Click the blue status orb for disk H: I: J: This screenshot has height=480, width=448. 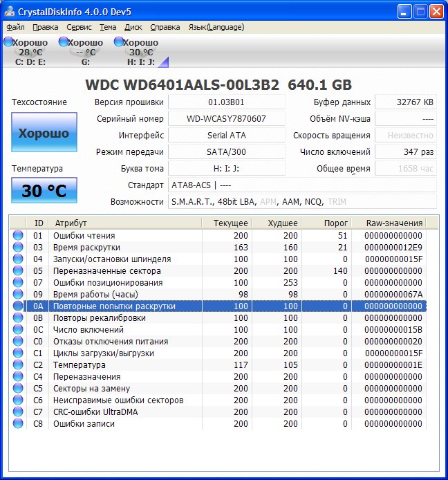[118, 42]
